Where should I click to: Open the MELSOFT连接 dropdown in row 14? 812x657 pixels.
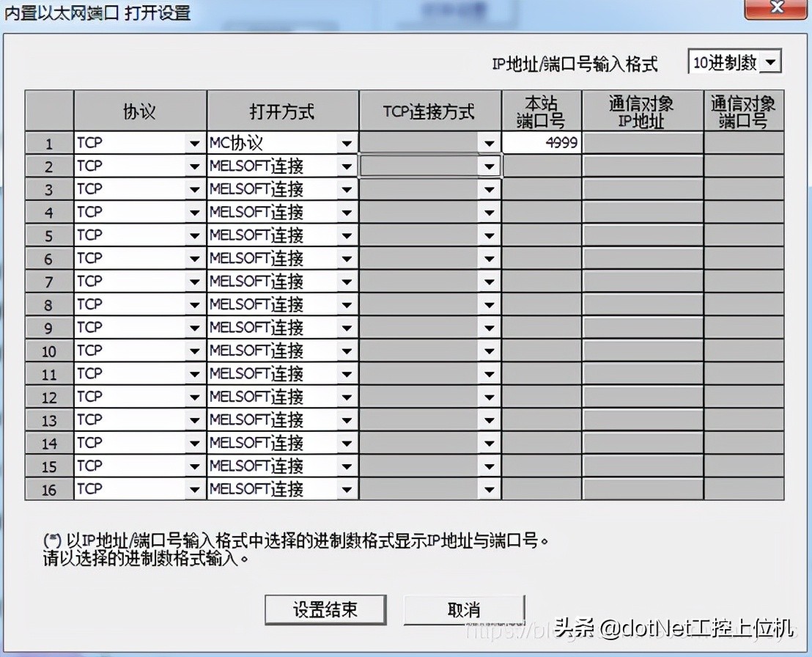click(345, 443)
